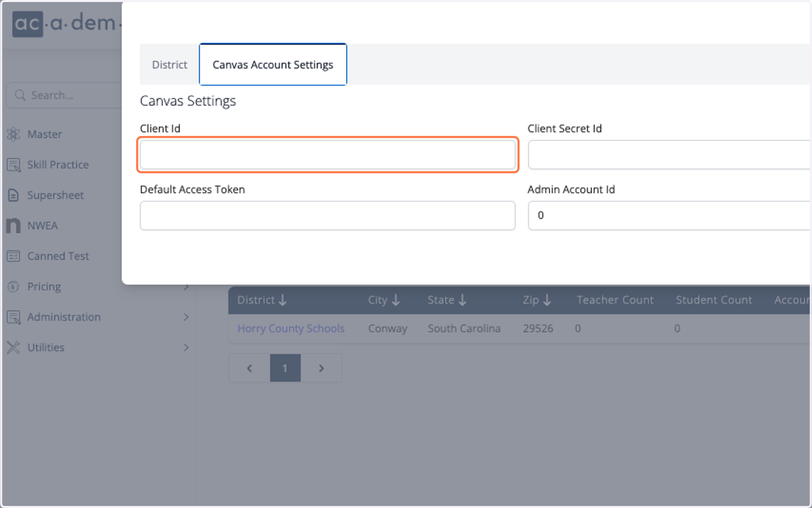
Task: Click the Skill Practice sidebar icon
Action: pos(14,165)
